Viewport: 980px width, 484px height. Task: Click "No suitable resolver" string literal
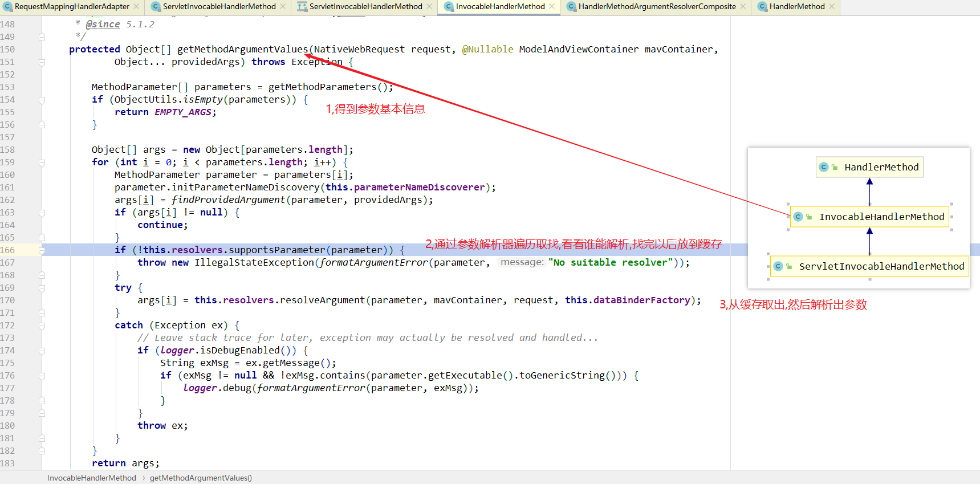tap(611, 262)
